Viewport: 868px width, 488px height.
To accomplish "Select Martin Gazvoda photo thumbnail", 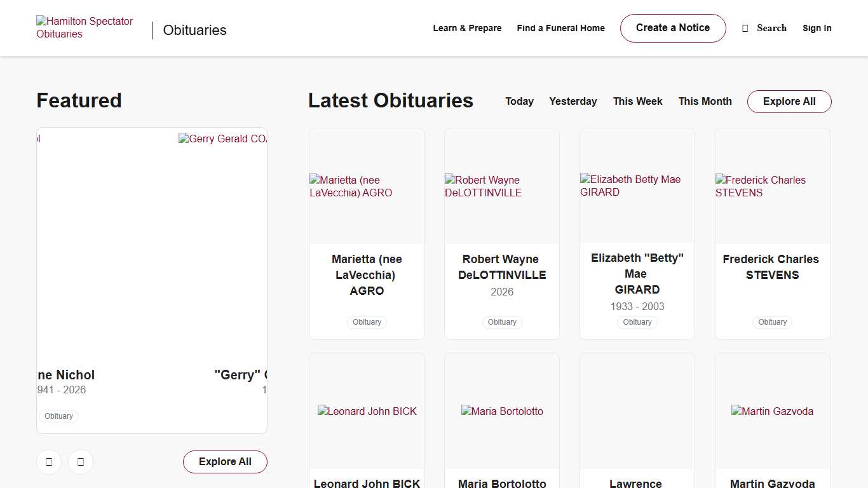I will [772, 411].
